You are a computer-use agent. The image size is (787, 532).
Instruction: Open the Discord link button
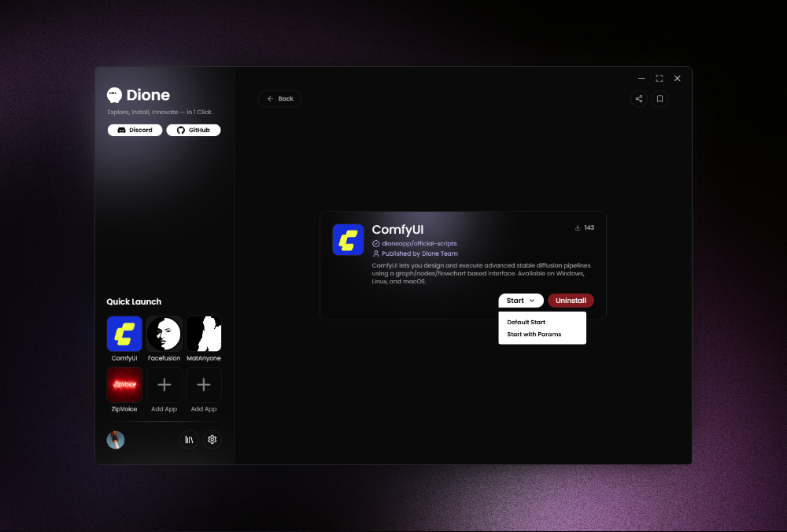[x=135, y=130]
